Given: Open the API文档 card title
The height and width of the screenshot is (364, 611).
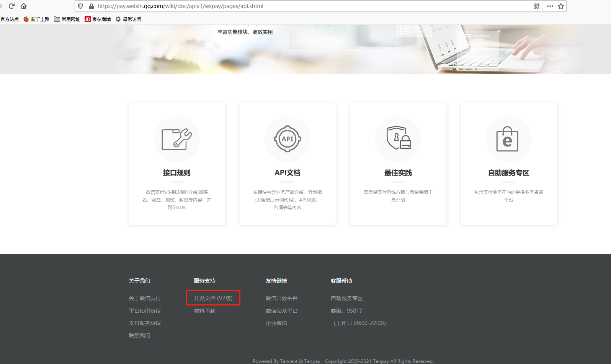Looking at the screenshot, I should tap(288, 173).
